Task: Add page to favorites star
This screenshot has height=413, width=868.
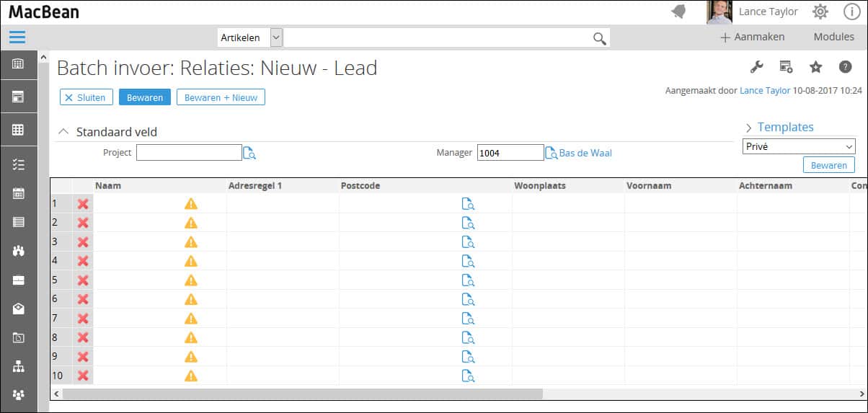Action: click(815, 67)
